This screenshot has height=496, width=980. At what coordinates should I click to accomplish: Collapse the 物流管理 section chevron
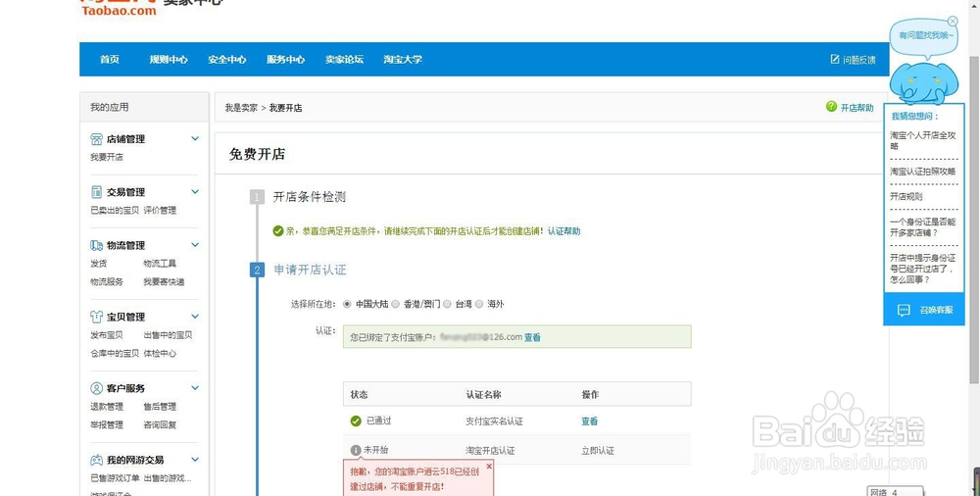(195, 244)
